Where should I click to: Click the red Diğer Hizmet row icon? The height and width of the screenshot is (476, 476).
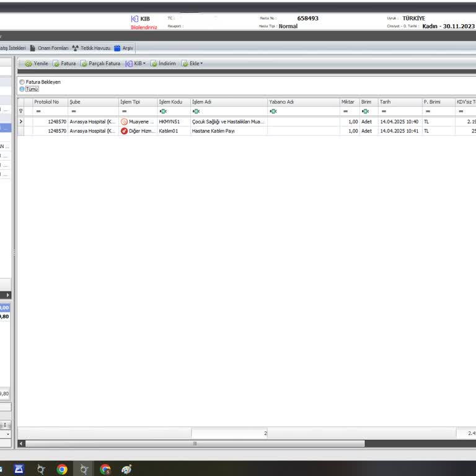124,131
